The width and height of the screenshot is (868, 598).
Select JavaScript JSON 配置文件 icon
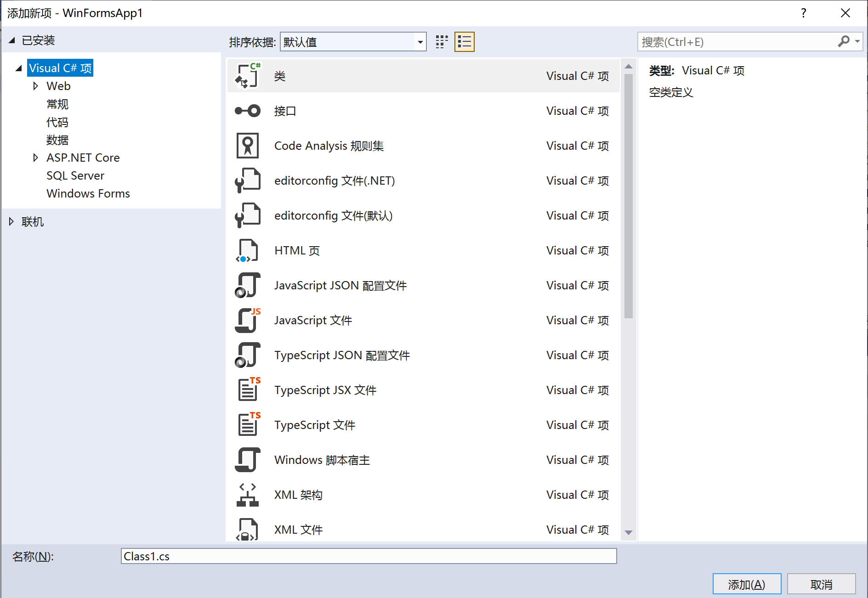248,285
